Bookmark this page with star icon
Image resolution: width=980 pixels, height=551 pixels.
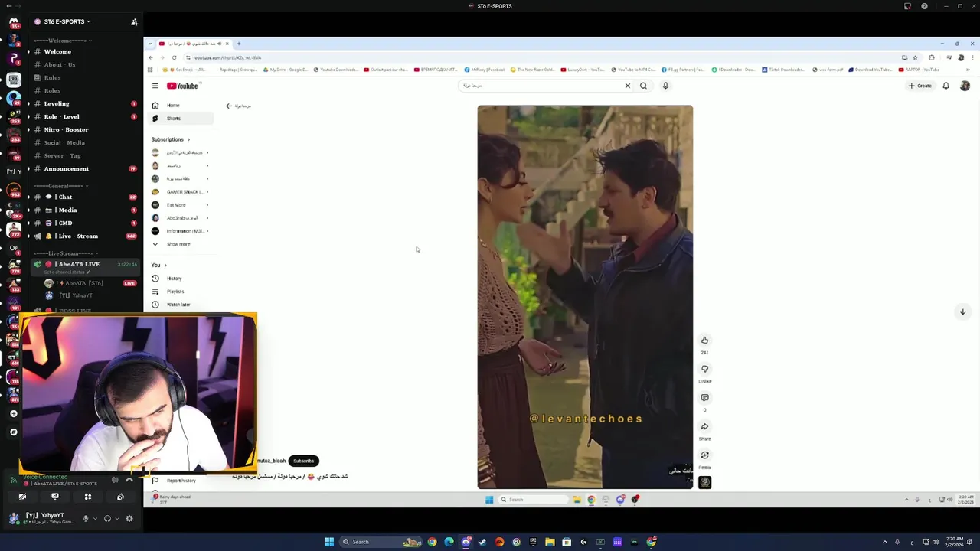(915, 57)
